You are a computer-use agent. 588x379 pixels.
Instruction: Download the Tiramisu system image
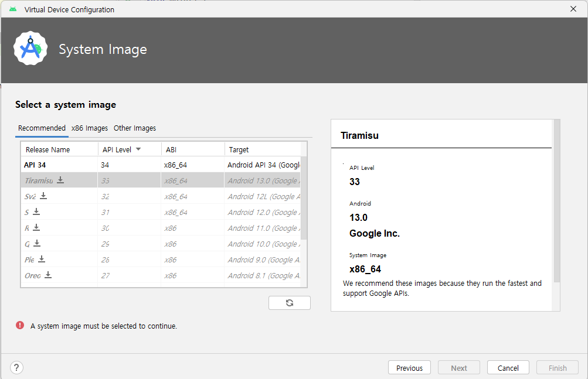pos(60,180)
